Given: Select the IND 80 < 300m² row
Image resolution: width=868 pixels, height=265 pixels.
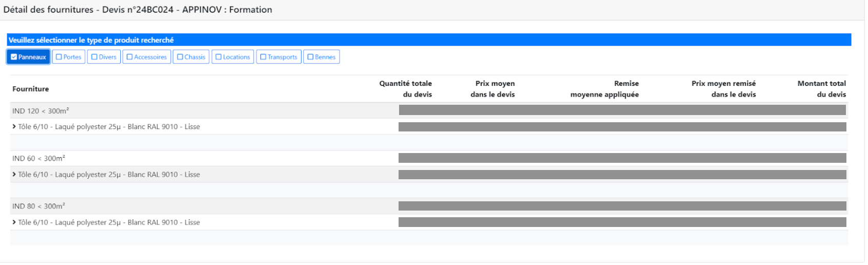Looking at the screenshot, I should tap(39, 206).
